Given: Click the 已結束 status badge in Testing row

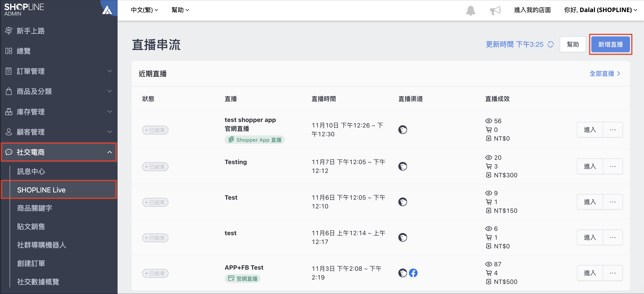Looking at the screenshot, I should pos(155,167).
